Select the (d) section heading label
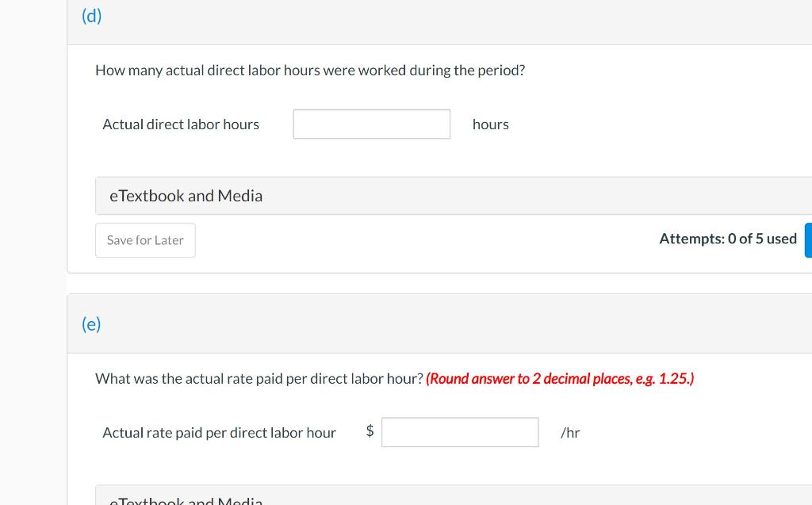 coord(92,16)
